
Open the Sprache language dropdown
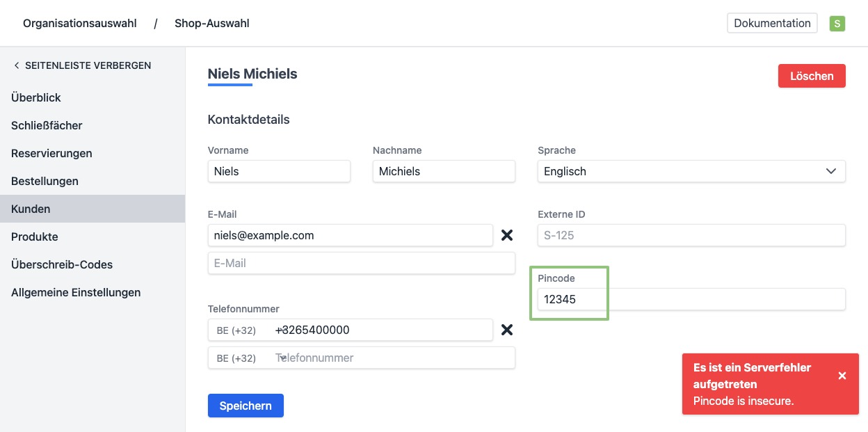click(x=691, y=171)
